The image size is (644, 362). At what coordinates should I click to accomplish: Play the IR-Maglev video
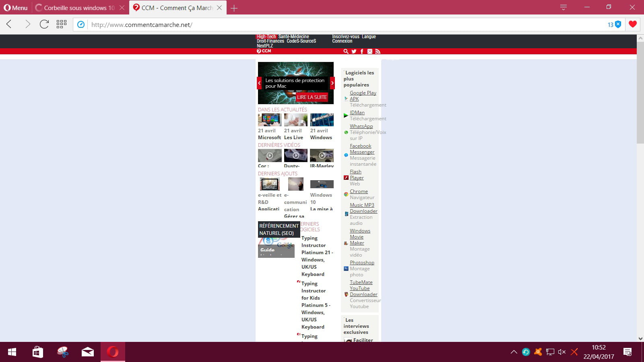click(322, 155)
